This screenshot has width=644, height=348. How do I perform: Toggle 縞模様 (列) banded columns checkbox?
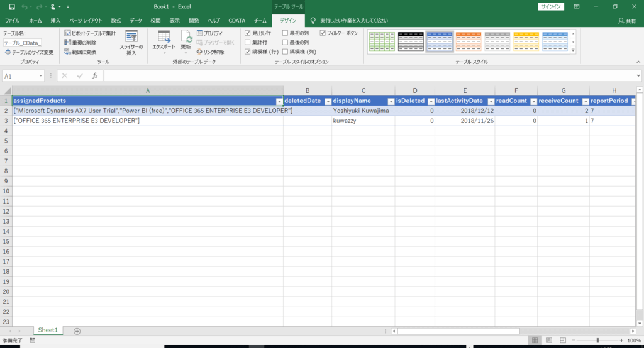pyautogui.click(x=285, y=52)
